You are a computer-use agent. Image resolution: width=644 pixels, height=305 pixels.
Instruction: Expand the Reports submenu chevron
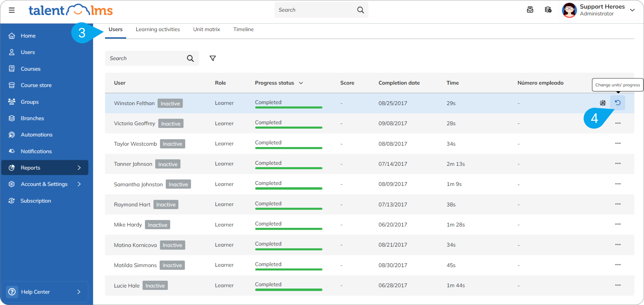coord(79,168)
